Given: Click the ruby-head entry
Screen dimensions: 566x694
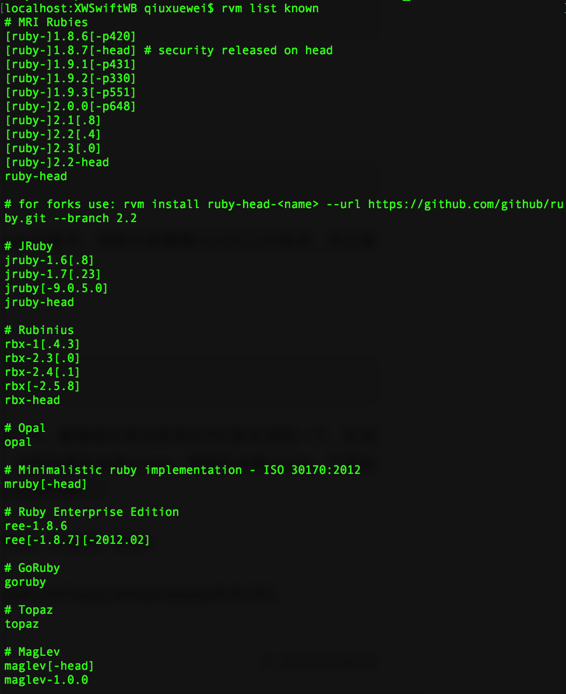Looking at the screenshot, I should click(x=36, y=176).
